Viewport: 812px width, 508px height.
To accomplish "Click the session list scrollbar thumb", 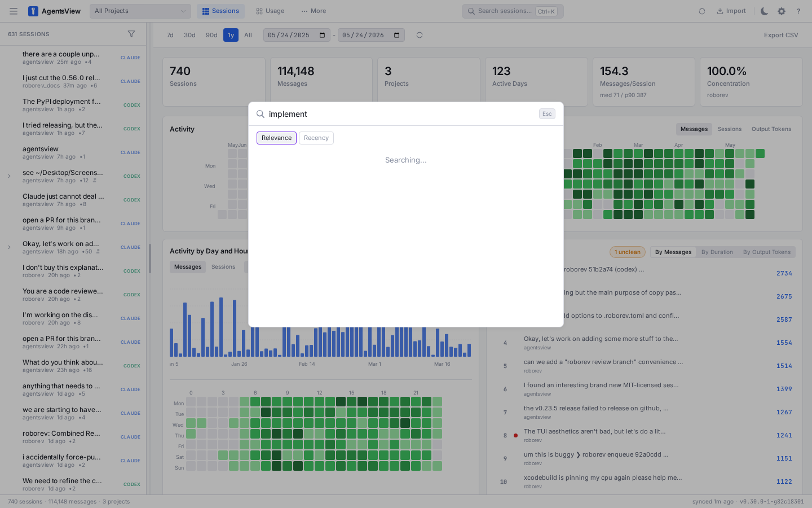I will pyautogui.click(x=150, y=259).
